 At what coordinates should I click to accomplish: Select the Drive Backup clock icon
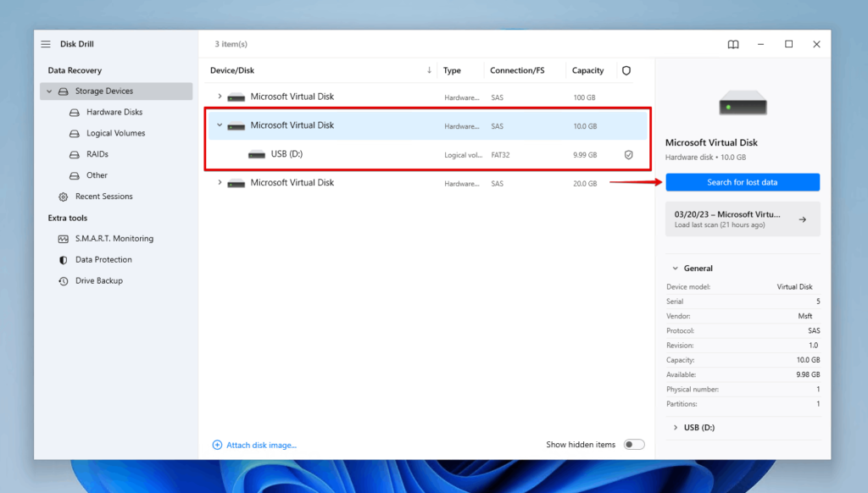point(64,280)
